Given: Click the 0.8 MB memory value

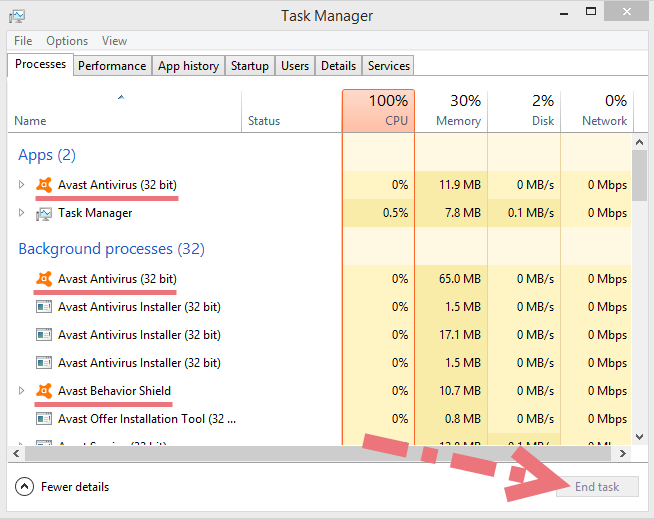Looking at the screenshot, I should tap(463, 419).
